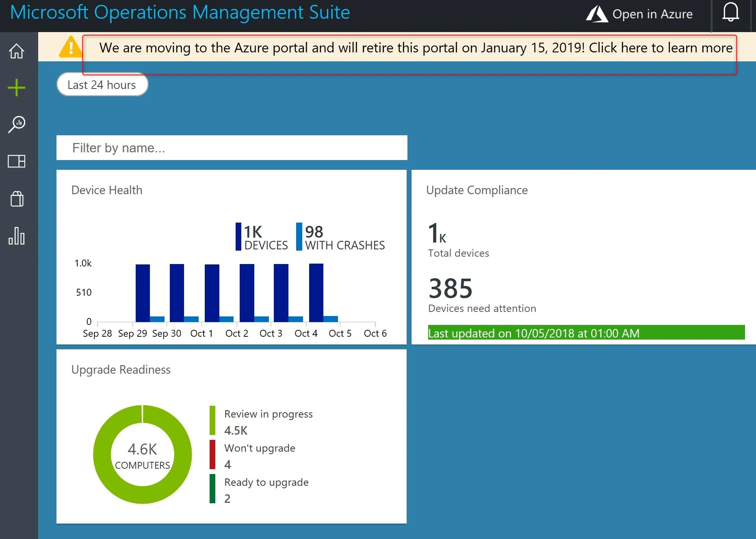Click the 4.6K COMPUTERS donut chart center
Screen dimensions: 756x539
click(x=142, y=455)
